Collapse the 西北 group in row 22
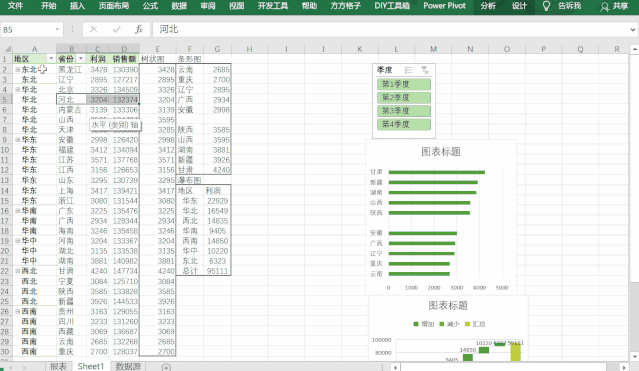Image resolution: width=639 pixels, height=371 pixels. pyautogui.click(x=18, y=271)
